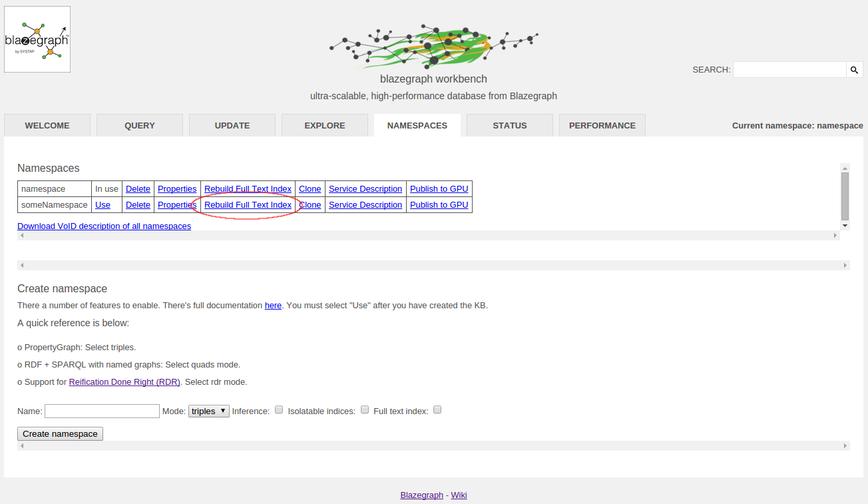Click the search magnifier icon button

855,70
